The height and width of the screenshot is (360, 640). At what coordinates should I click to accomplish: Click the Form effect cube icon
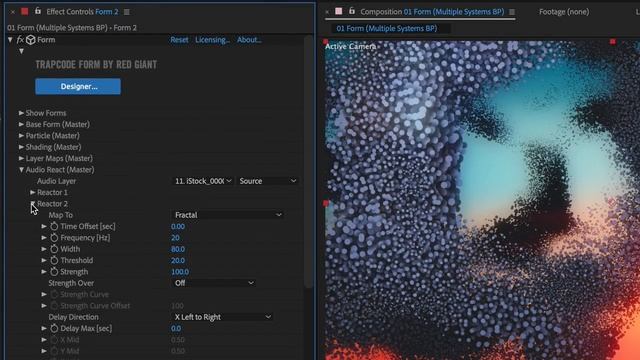pos(31,40)
